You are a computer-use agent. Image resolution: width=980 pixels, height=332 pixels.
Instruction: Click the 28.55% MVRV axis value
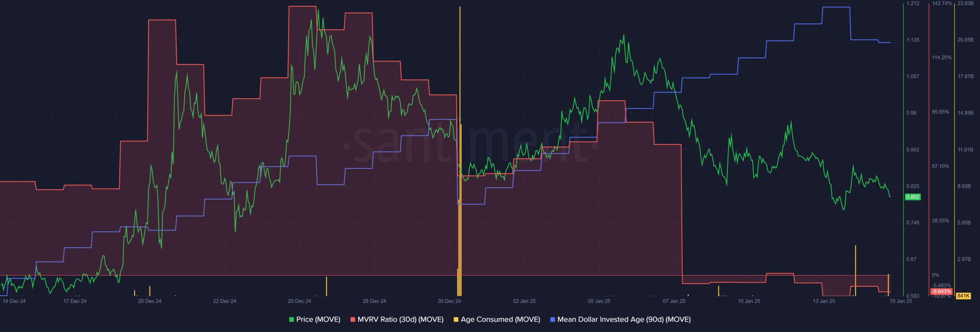[941, 221]
